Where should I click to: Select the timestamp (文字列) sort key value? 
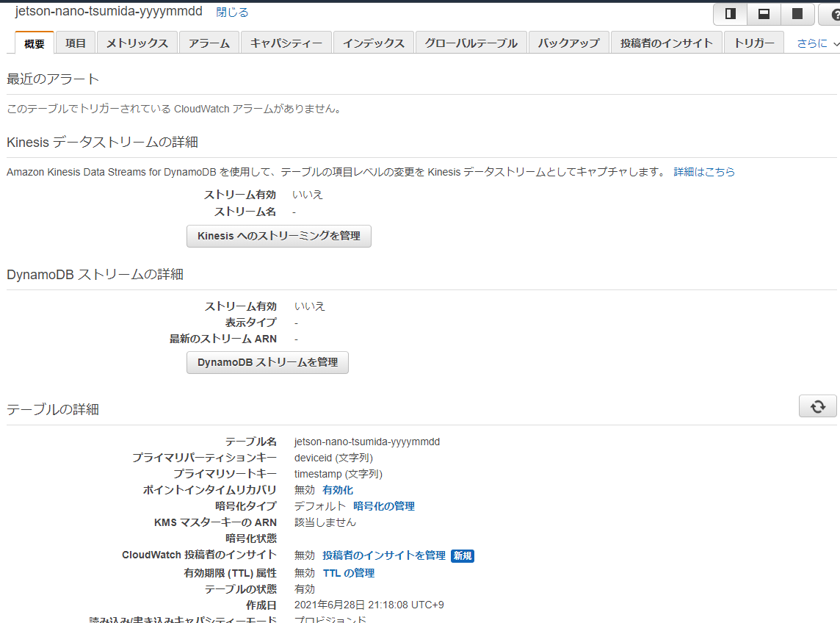click(338, 474)
